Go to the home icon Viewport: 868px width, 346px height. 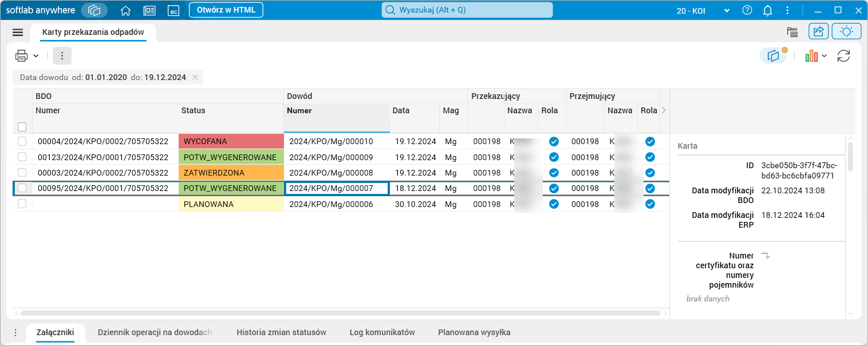click(126, 10)
